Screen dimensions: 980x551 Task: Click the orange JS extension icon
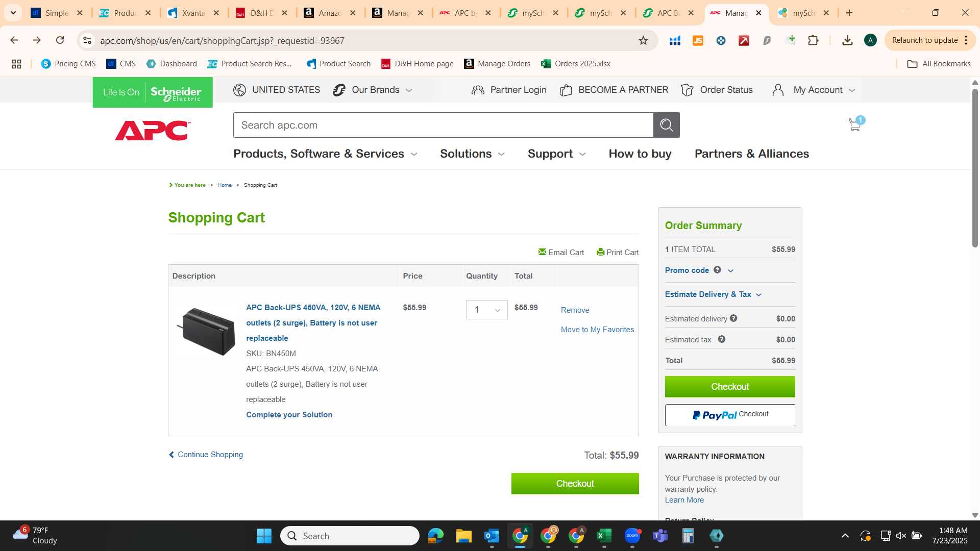coord(698,40)
